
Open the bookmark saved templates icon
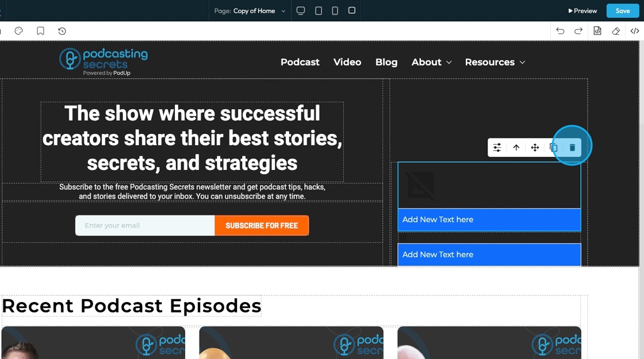(40, 31)
